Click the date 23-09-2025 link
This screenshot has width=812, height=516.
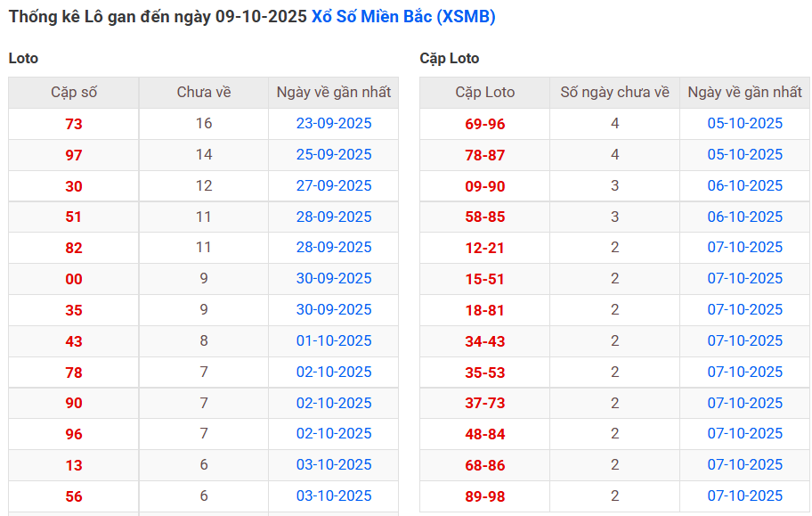[x=334, y=124]
